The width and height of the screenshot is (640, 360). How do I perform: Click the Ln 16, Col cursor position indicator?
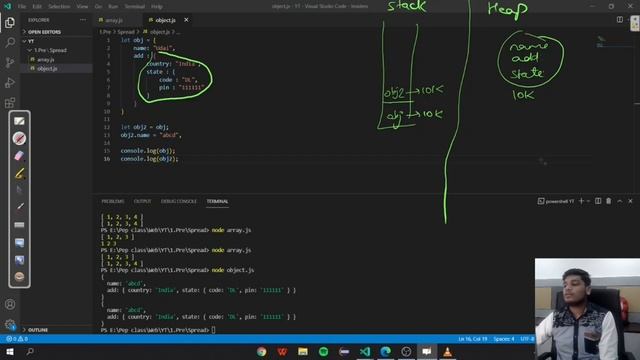click(x=472, y=339)
